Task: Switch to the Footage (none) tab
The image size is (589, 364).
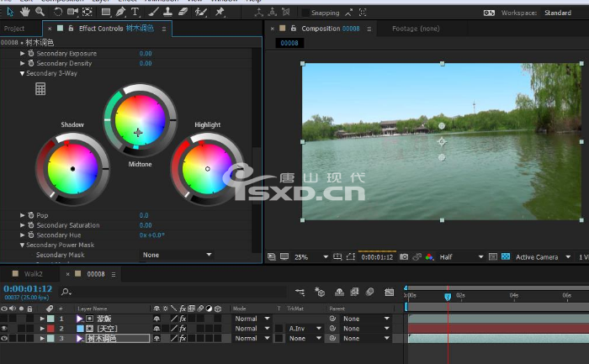Action: 416,29
